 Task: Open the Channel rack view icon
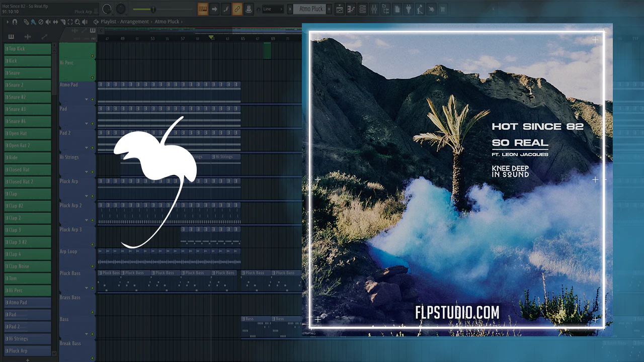point(362,9)
